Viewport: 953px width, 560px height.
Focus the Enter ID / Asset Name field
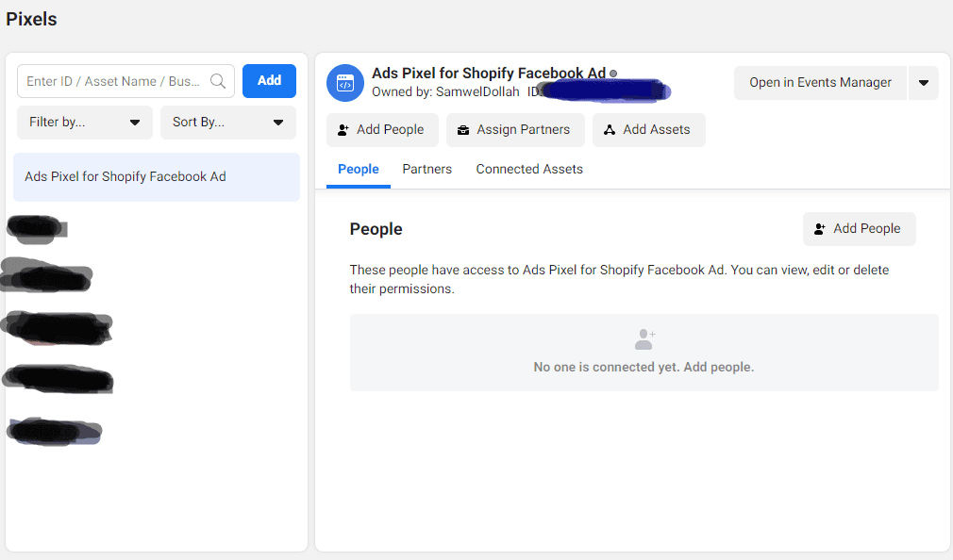point(125,81)
